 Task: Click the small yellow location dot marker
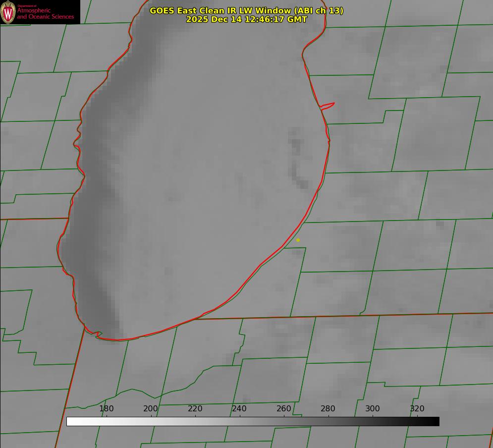click(x=298, y=240)
